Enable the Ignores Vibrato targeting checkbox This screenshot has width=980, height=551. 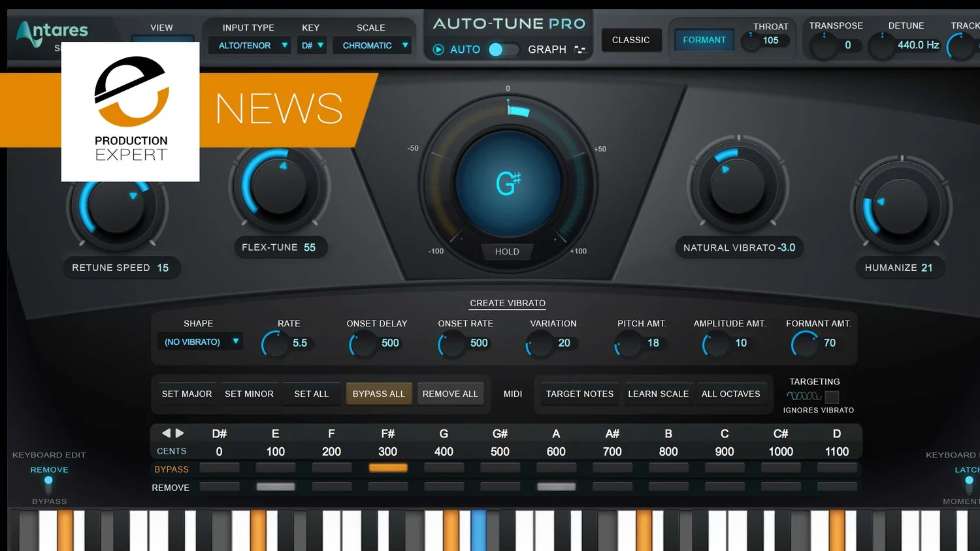click(832, 396)
